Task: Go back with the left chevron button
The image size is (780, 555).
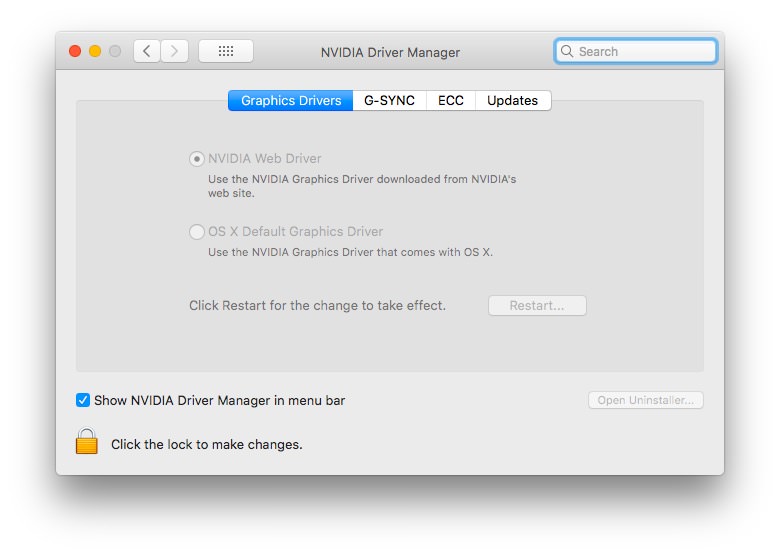Action: pyautogui.click(x=147, y=51)
